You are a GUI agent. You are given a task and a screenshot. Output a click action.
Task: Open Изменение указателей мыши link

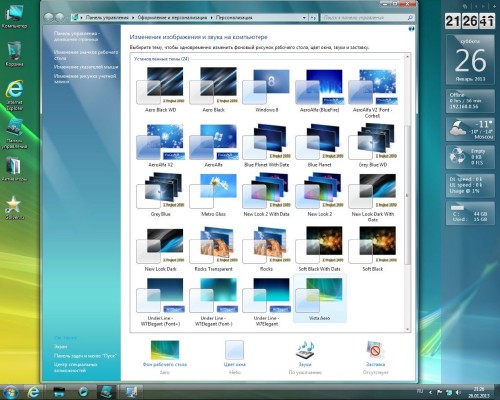(x=86, y=67)
